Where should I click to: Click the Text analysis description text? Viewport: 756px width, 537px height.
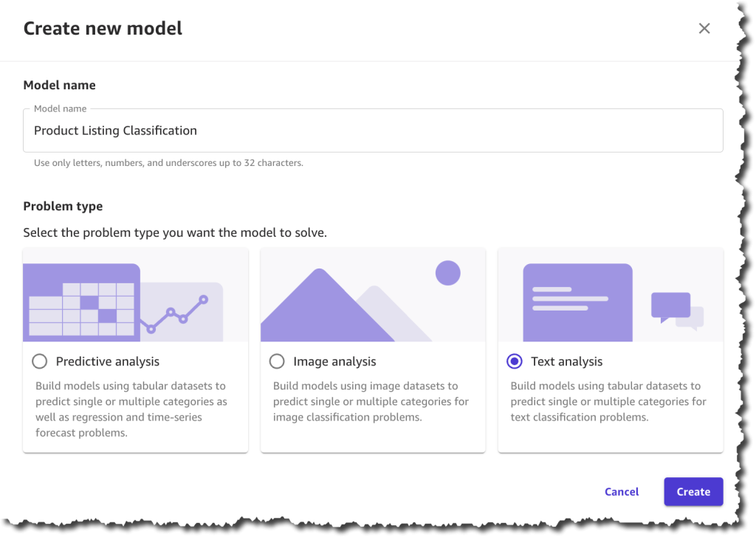[608, 402]
